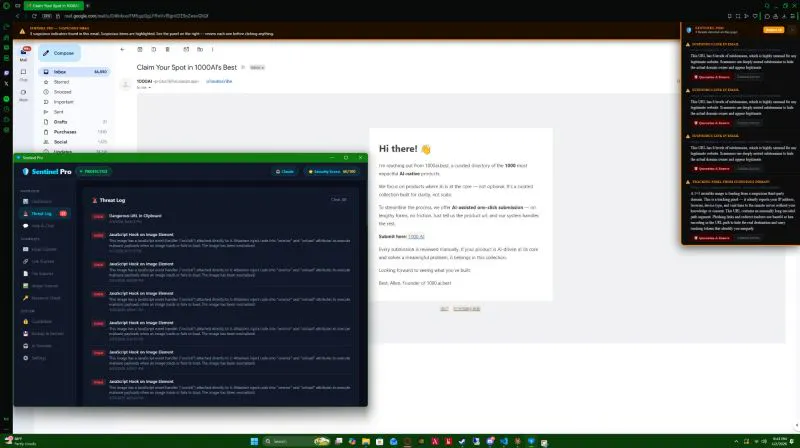The height and width of the screenshot is (448, 800).
Task: Click the Claude button in Sentinel Pro header
Action: coord(285,171)
